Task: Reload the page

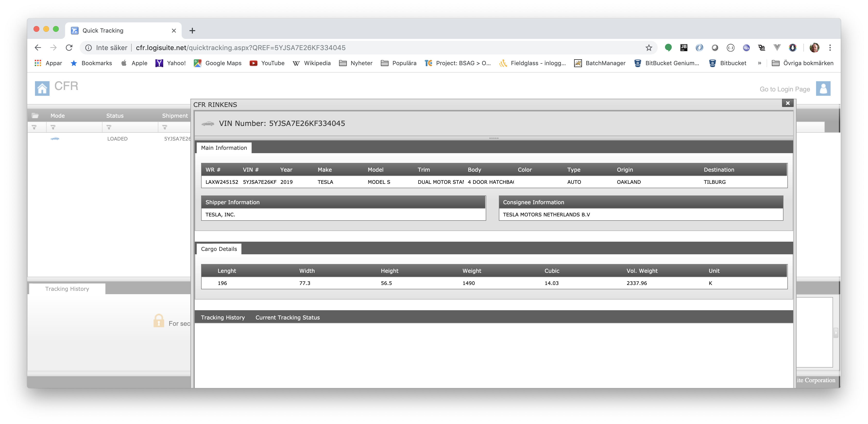Action: pyautogui.click(x=69, y=48)
